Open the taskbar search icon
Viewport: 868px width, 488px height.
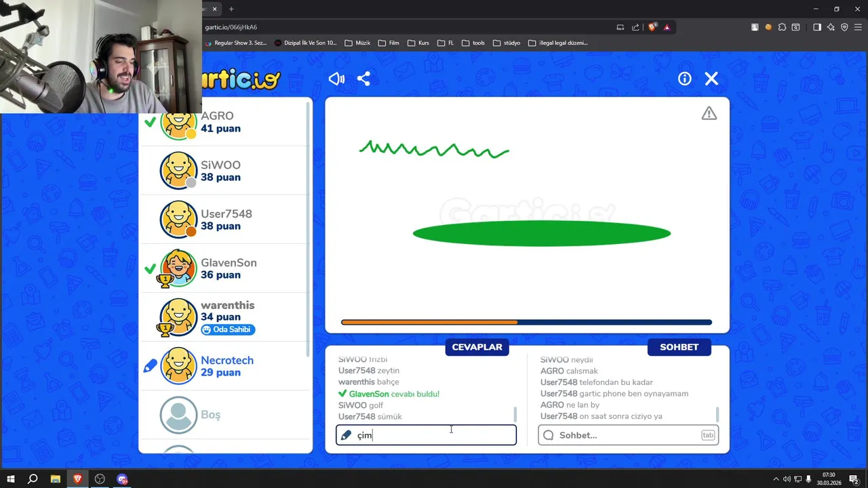click(x=33, y=479)
